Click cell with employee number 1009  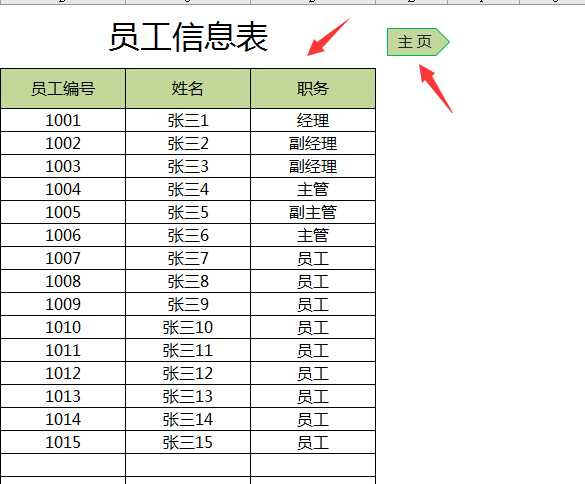pyautogui.click(x=63, y=304)
